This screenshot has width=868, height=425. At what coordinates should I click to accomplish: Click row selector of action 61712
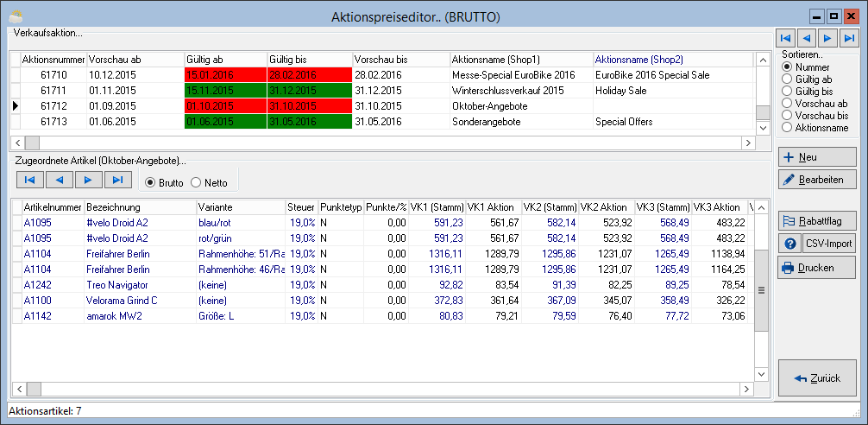click(16, 106)
